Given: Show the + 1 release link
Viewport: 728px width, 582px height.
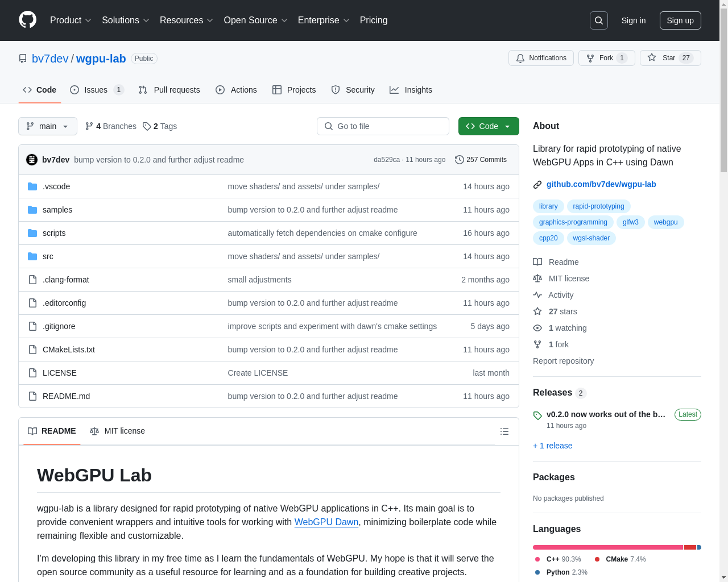Looking at the screenshot, I should tap(552, 446).
